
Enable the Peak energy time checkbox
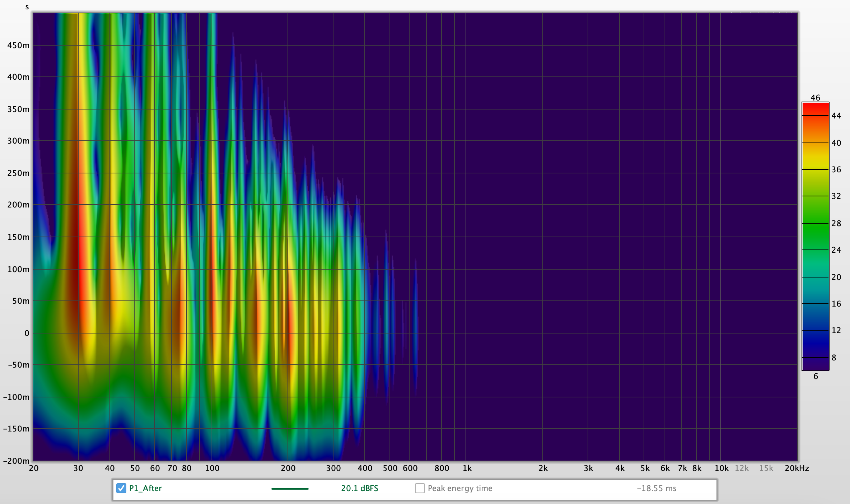point(419,488)
